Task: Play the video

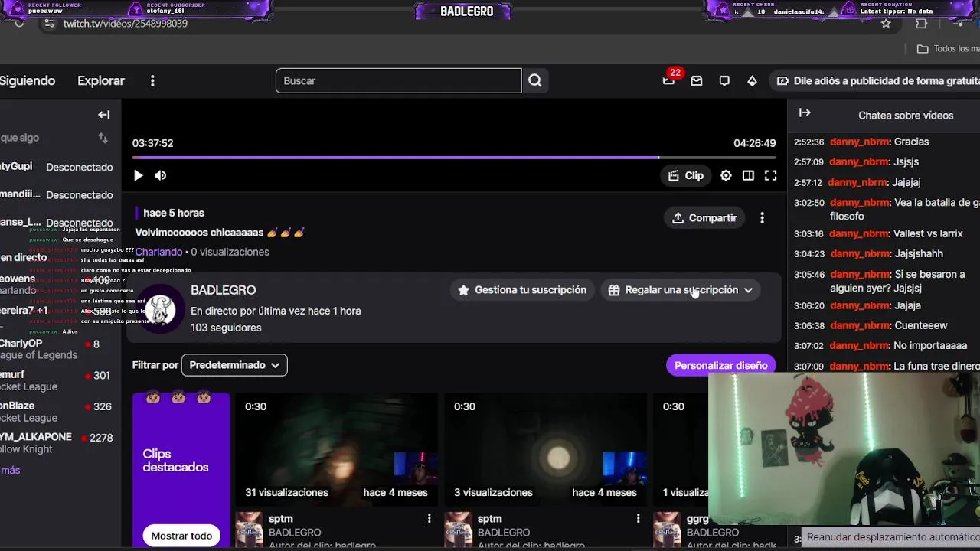Action: tap(138, 175)
